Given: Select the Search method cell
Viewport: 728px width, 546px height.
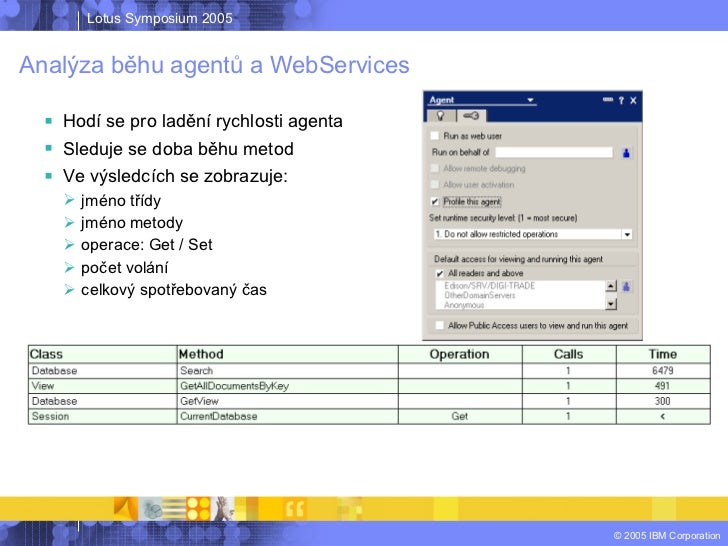Looking at the screenshot, I should click(x=287, y=370).
